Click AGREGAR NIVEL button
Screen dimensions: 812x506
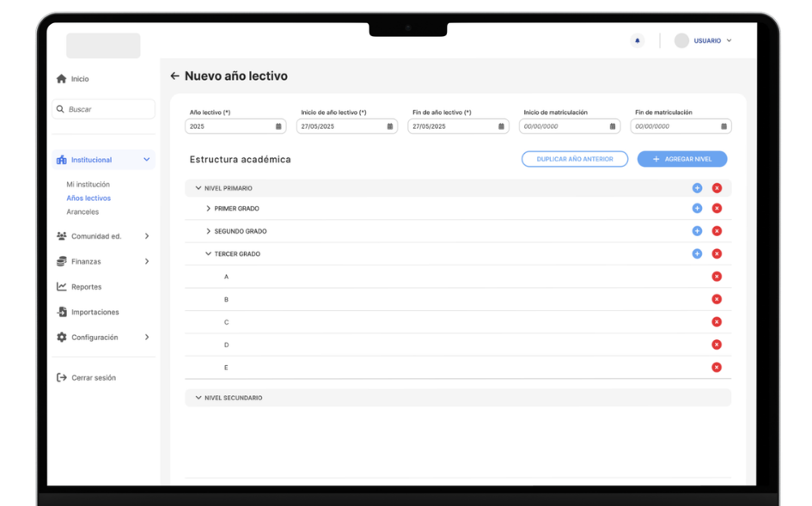click(682, 159)
